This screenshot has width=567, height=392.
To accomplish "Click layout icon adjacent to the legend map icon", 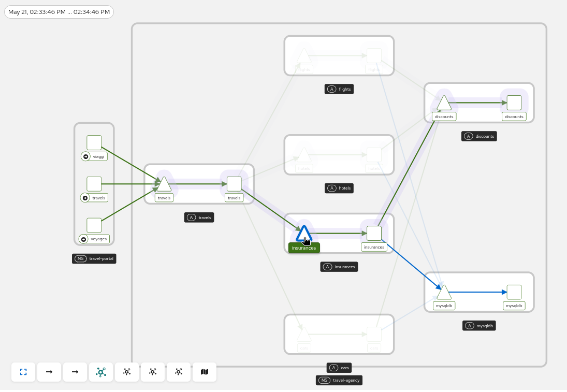I will coord(179,372).
